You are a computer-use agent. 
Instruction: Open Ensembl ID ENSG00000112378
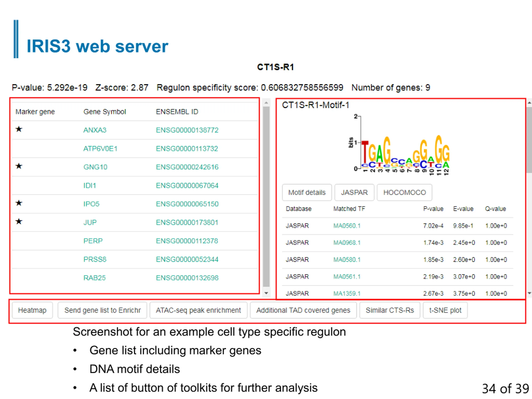click(x=187, y=241)
